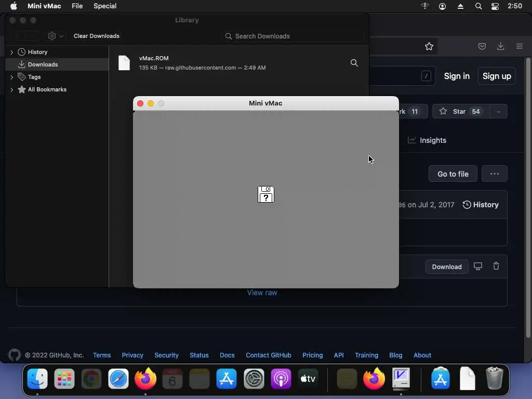Click Clear Downloads button
The height and width of the screenshot is (399, 532).
pyautogui.click(x=96, y=36)
